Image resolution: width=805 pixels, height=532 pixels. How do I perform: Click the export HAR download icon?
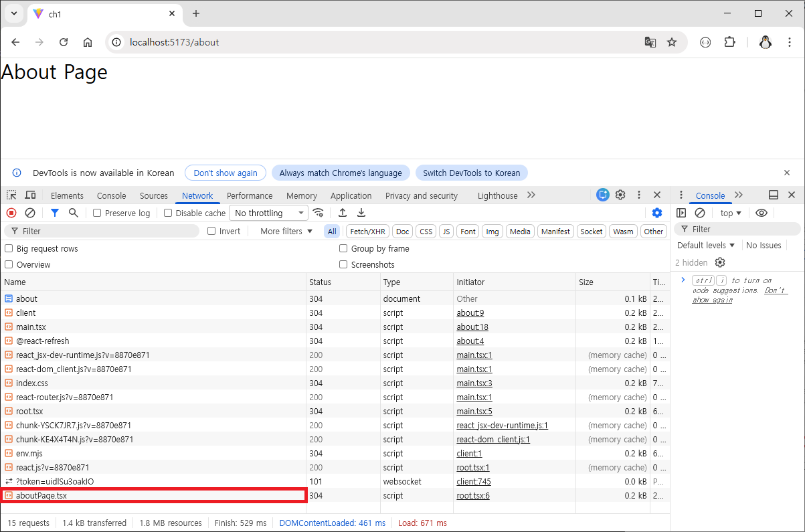(361, 213)
